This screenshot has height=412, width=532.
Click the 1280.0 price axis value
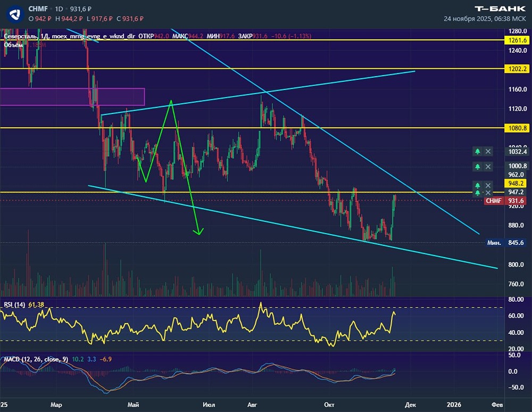click(x=518, y=31)
